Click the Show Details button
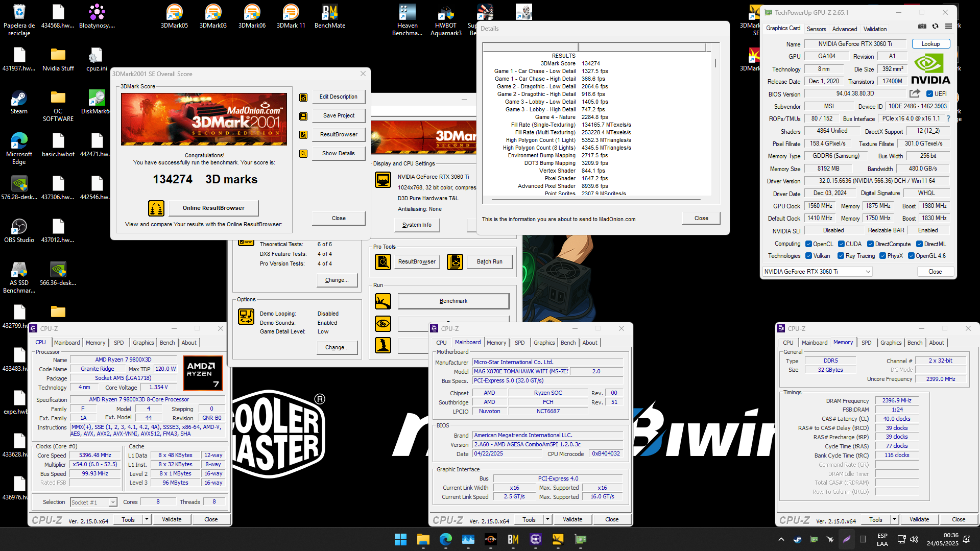Screen dimensions: 980x551 [338, 153]
